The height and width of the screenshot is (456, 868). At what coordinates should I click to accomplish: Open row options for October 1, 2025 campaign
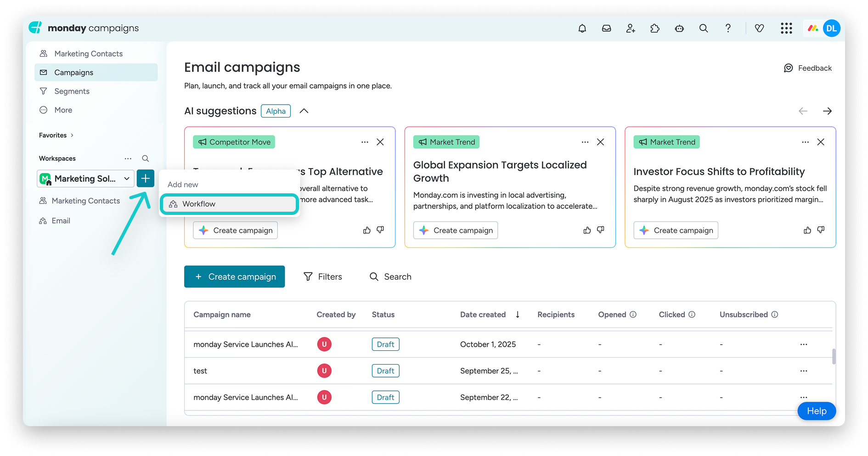pyautogui.click(x=804, y=344)
